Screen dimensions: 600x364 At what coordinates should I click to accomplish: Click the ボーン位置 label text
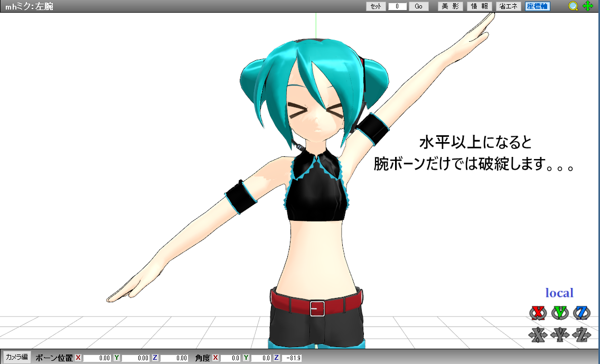click(x=54, y=358)
